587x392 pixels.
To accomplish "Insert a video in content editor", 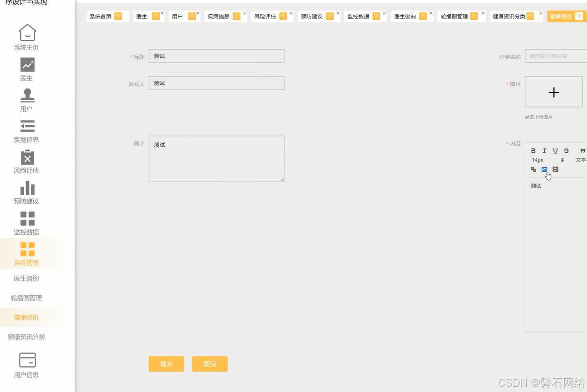I will pyautogui.click(x=555, y=169).
